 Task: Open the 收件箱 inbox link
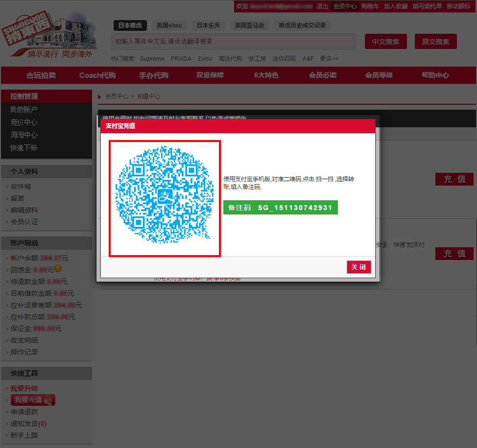(21, 187)
